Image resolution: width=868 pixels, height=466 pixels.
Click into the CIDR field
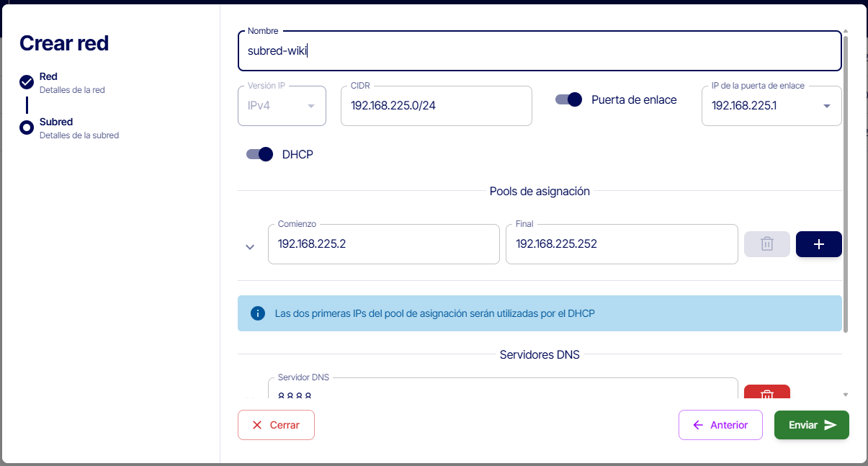click(x=436, y=106)
